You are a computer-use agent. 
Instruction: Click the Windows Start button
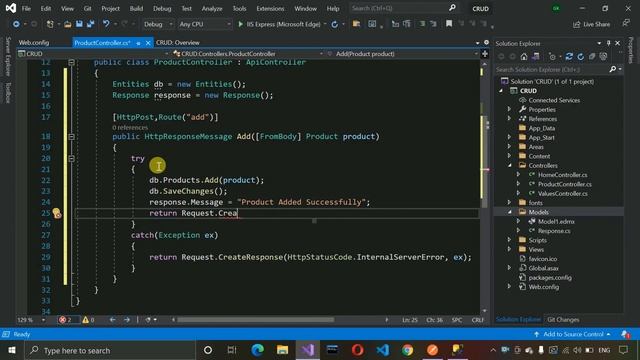tap(12, 350)
